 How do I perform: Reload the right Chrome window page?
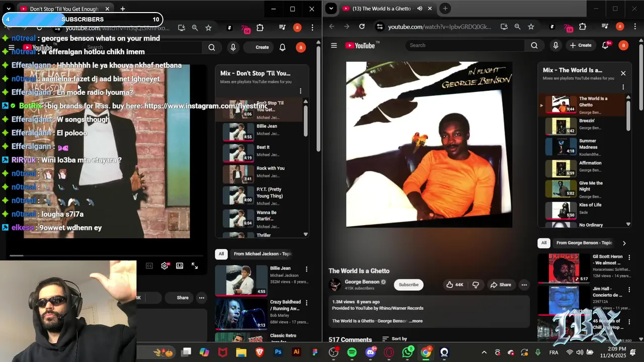pyautogui.click(x=362, y=27)
